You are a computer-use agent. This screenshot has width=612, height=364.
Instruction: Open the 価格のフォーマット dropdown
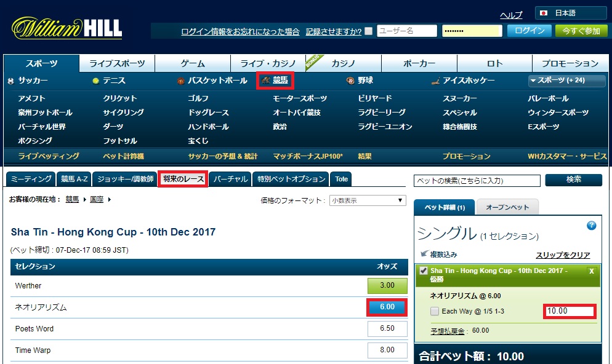point(368,200)
